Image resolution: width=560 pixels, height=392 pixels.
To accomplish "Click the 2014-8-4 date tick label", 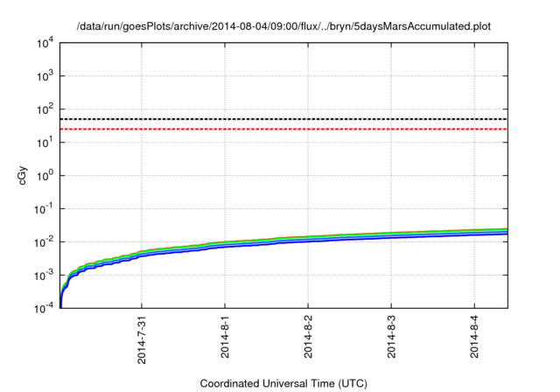I will click(474, 336).
